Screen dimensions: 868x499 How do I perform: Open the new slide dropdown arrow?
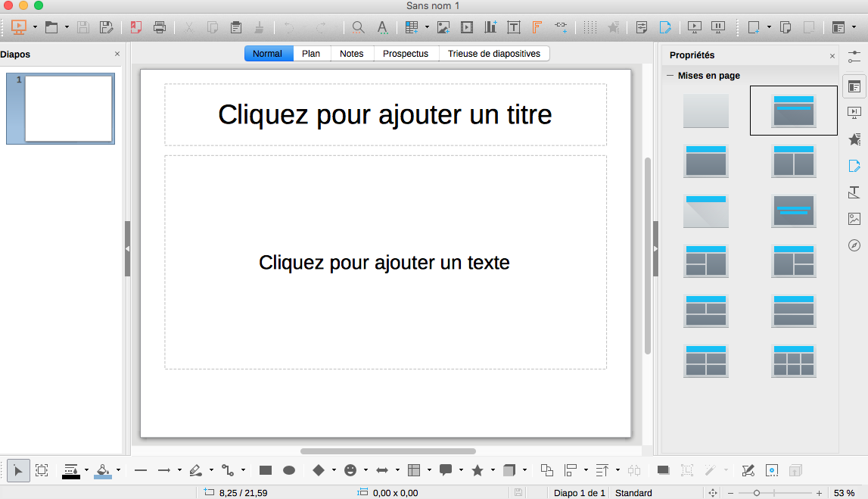pos(769,27)
